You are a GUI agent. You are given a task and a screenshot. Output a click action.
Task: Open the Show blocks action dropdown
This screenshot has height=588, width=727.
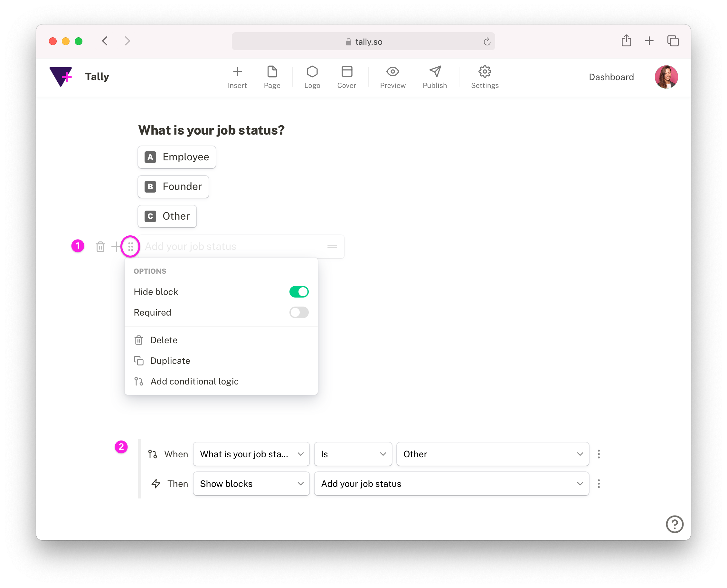(x=251, y=483)
